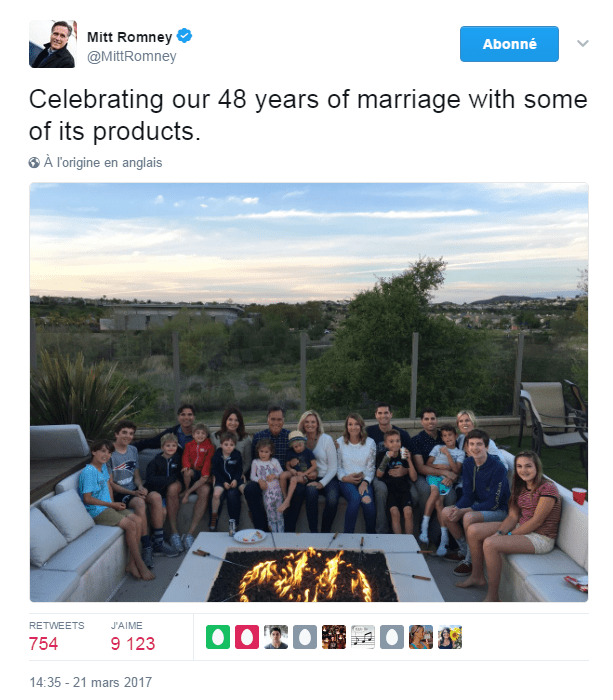The width and height of the screenshot is (613, 700).
Task: Open the sunflower avatar profile
Action: (x=450, y=637)
